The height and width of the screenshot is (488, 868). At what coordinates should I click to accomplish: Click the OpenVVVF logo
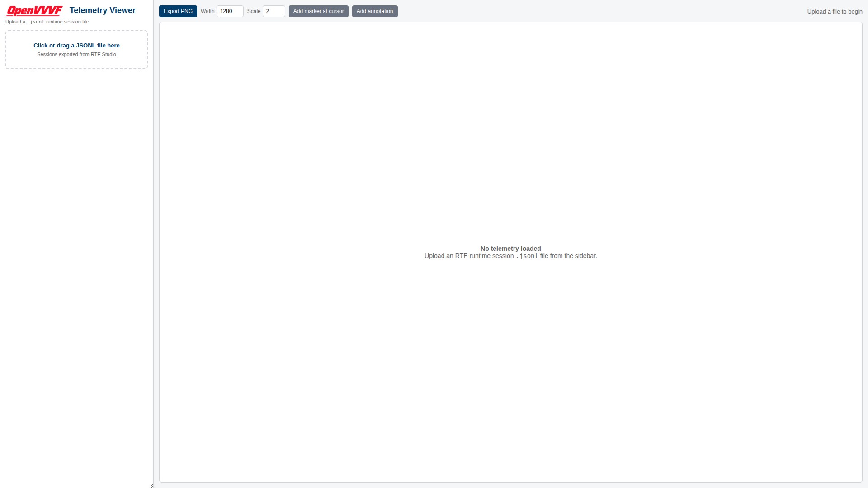pos(34,11)
